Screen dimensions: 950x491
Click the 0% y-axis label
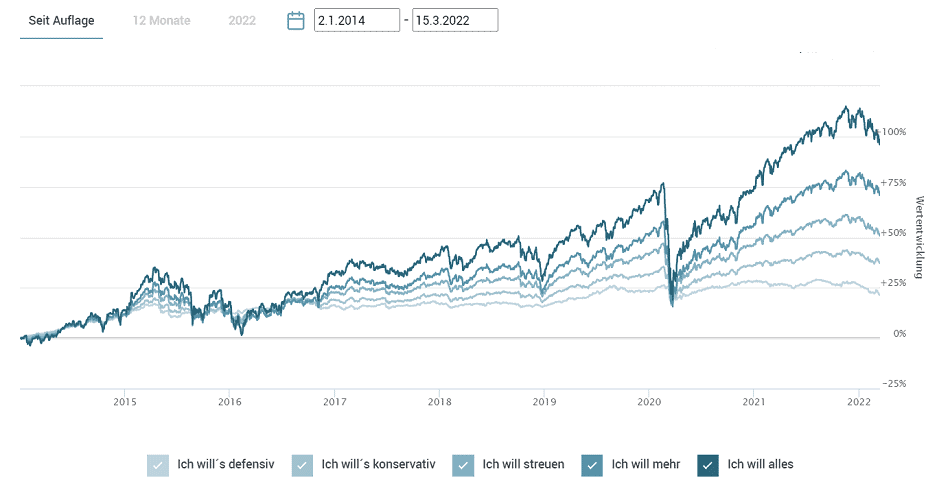coord(900,333)
